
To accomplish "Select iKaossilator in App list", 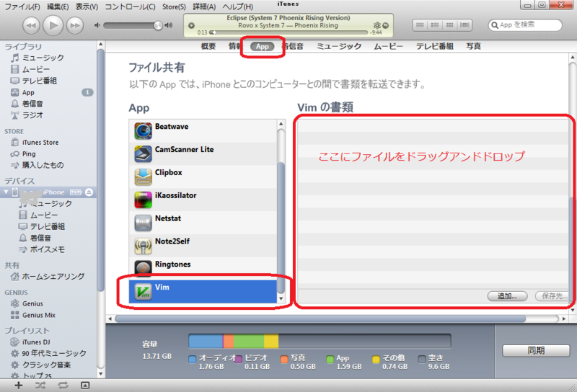I will click(x=203, y=200).
